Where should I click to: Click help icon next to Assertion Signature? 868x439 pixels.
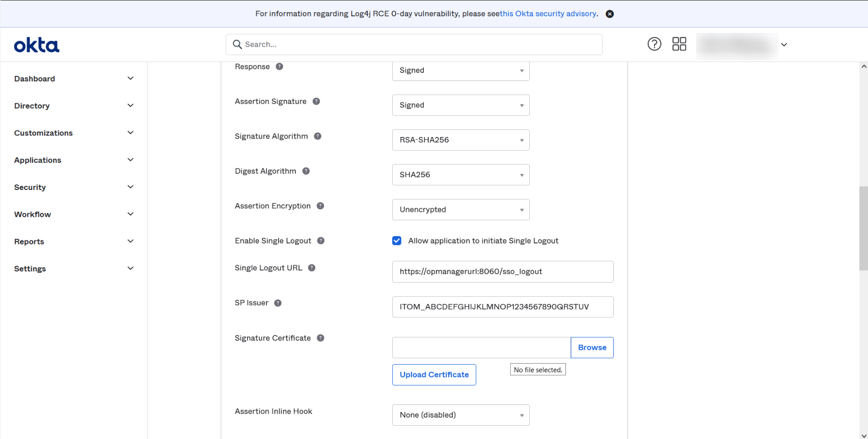point(316,101)
